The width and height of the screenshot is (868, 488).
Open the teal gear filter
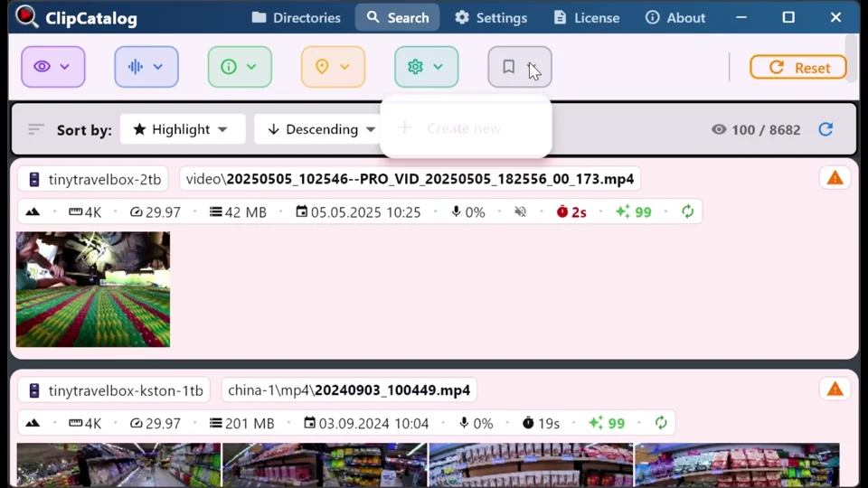point(426,67)
